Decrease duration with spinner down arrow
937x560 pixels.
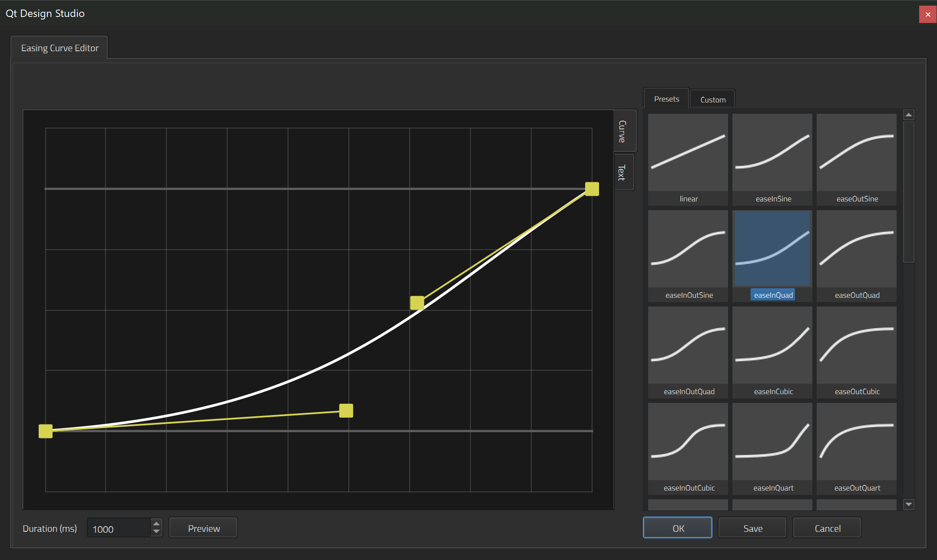point(156,532)
